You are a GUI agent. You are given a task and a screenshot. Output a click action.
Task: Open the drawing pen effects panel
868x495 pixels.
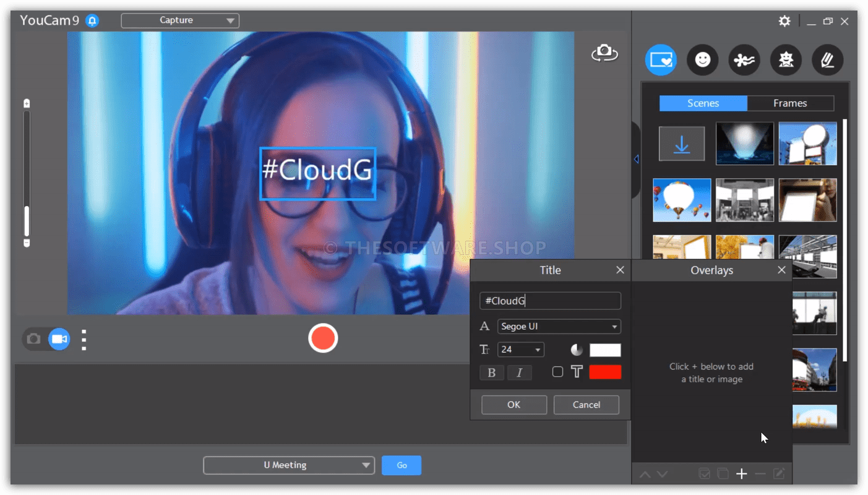point(827,60)
